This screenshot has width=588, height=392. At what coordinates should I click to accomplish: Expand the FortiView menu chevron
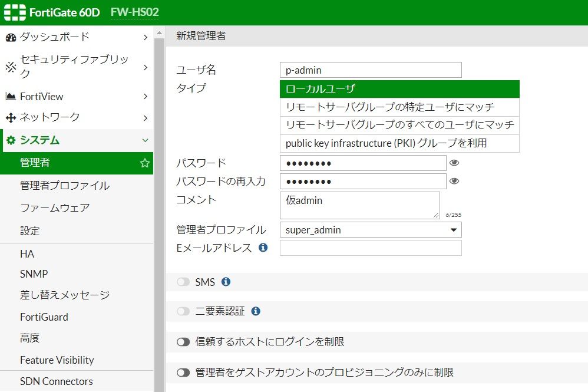click(146, 97)
